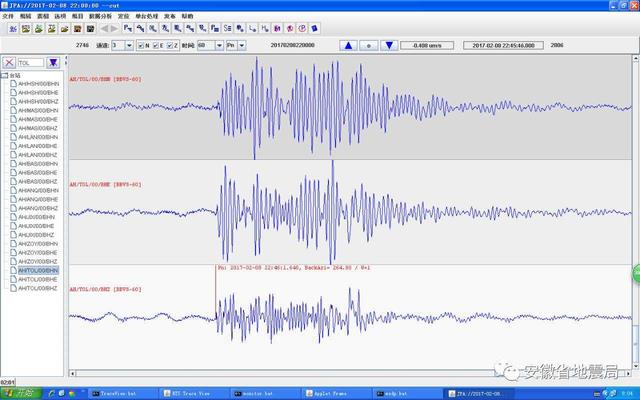Switch to Applet Frame in the taskbar
Image resolution: width=640 pixels, height=400 pixels.
pyautogui.click(x=336, y=393)
